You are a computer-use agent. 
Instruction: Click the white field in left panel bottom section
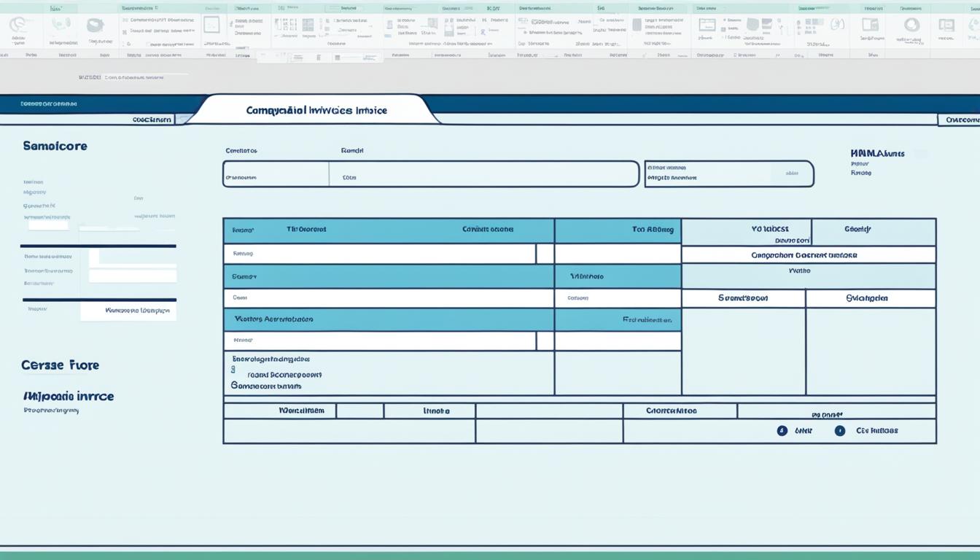[128, 311]
